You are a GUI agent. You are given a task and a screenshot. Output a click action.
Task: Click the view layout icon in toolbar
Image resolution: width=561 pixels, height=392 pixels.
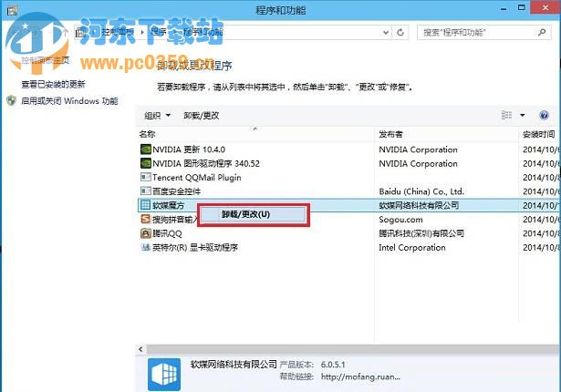pyautogui.click(x=506, y=115)
